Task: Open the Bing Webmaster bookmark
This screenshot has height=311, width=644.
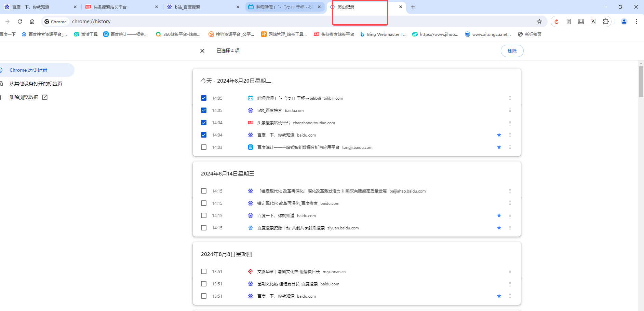Action: (383, 34)
